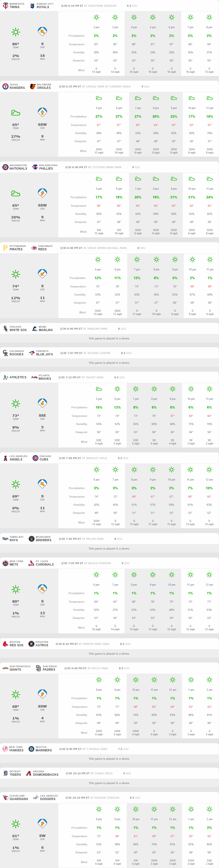This screenshot has height=868, width=219.
Task: Select the Cincinnati Reds team name
Action: [42, 249]
